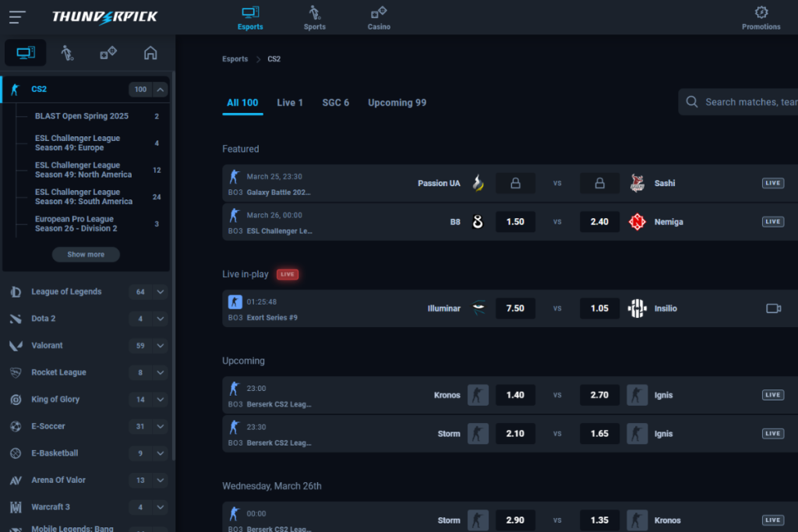Screen dimensions: 798x532
Task: Click the Thunderpick logo
Action: pos(105,17)
